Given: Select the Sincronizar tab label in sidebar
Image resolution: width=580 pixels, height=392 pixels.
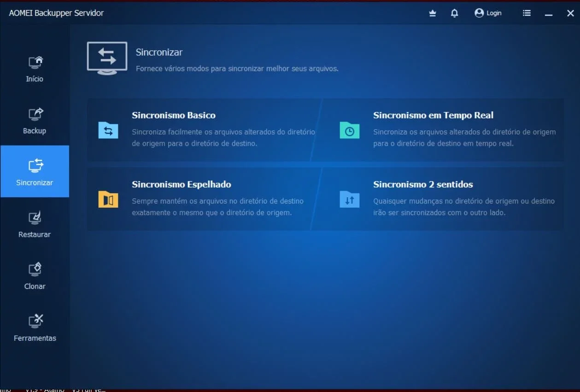Looking at the screenshot, I should coord(35,183).
